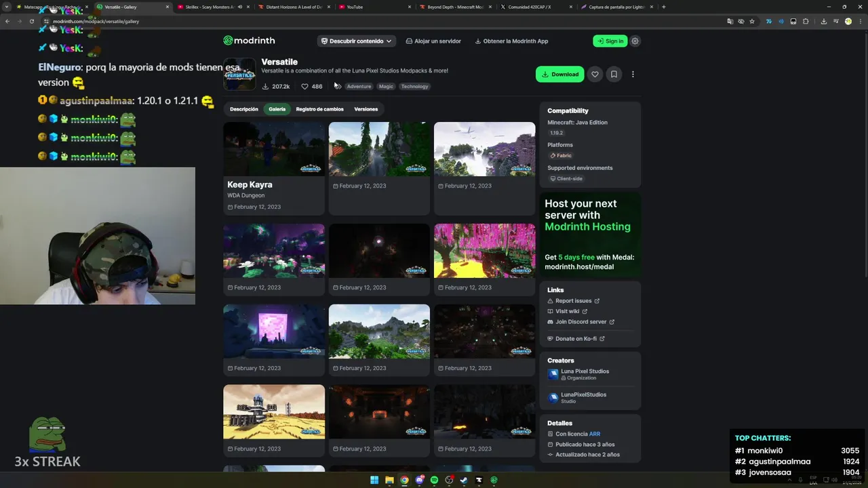Open File Explorer from the taskbar
The width and height of the screenshot is (868, 488).
point(390,480)
